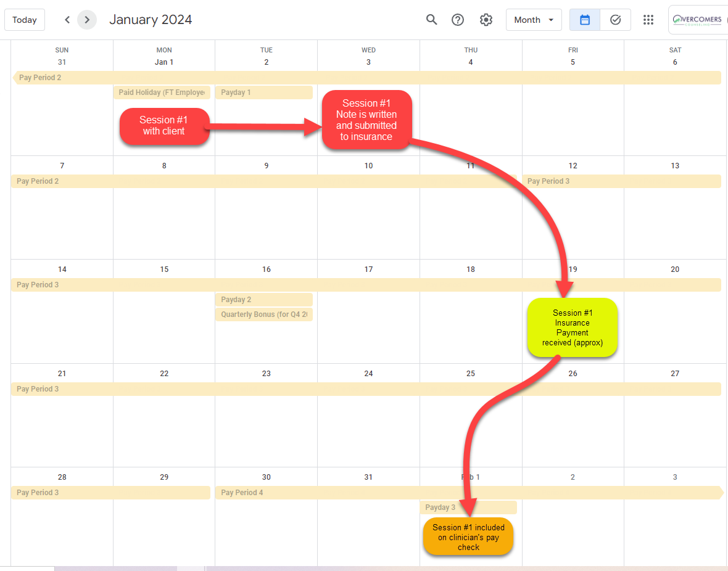The image size is (728, 571).
Task: Switch to Tasks checkmark view
Action: pos(616,20)
